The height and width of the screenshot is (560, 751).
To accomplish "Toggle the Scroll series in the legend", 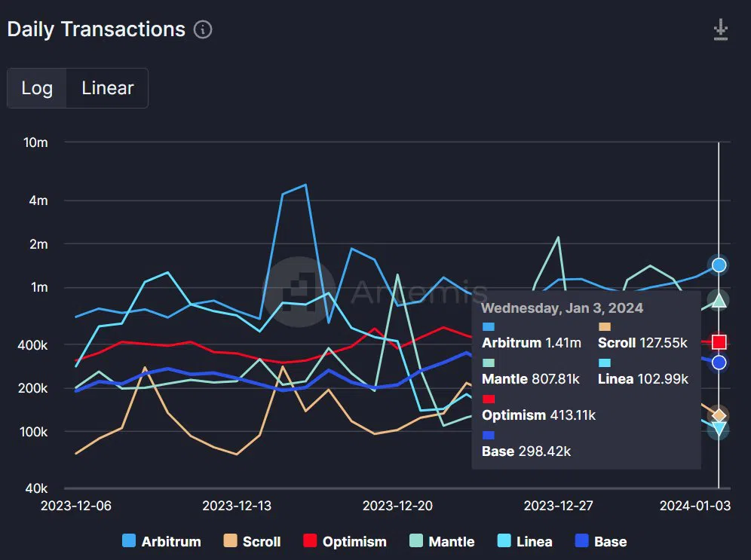I will pos(253,541).
